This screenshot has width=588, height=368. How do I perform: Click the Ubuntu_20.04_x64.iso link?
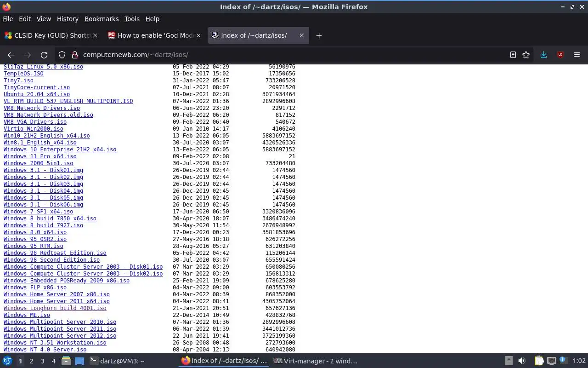pyautogui.click(x=37, y=94)
